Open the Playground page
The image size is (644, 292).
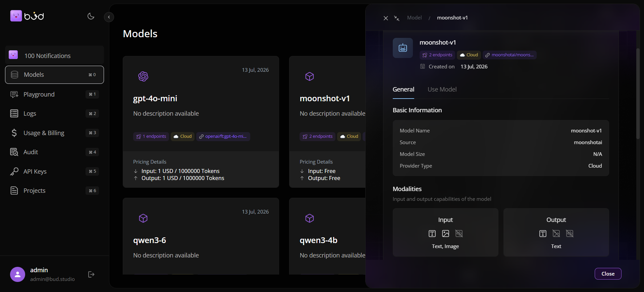pyautogui.click(x=55, y=95)
